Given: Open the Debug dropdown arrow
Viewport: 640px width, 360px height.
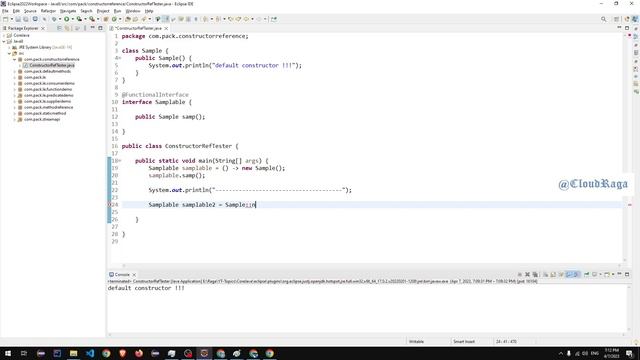Looking at the screenshot, I should point(60,19).
